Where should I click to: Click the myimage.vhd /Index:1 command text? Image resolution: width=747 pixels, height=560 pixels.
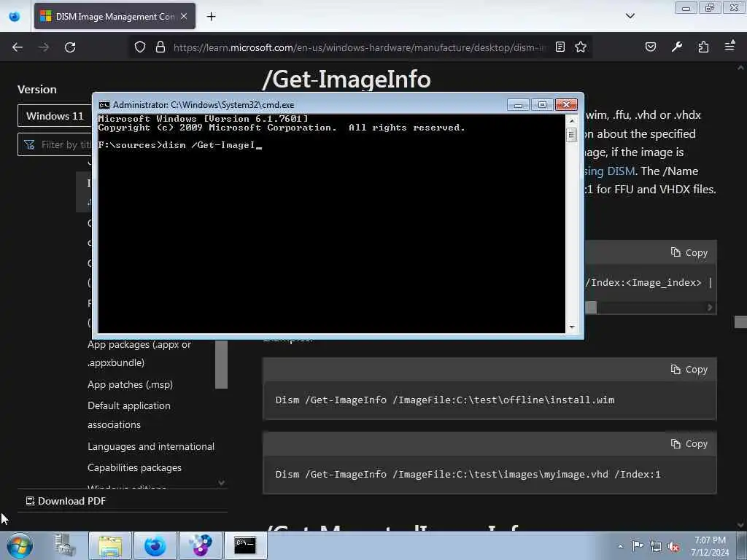click(x=468, y=474)
